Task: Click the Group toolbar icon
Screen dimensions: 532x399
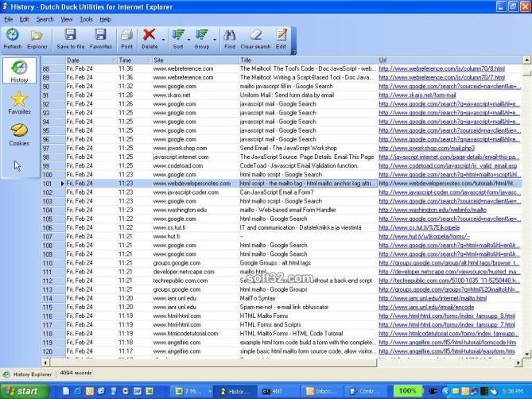Action: 201,35
